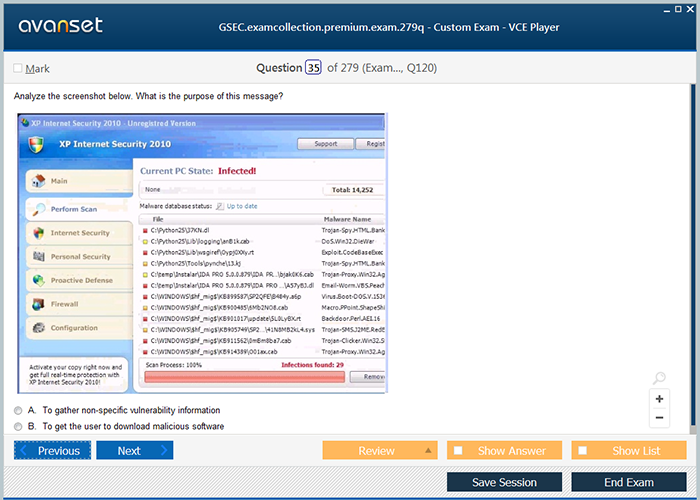This screenshot has width=700, height=500.
Task: Tick the Show Answer checkbox
Action: tap(458, 450)
